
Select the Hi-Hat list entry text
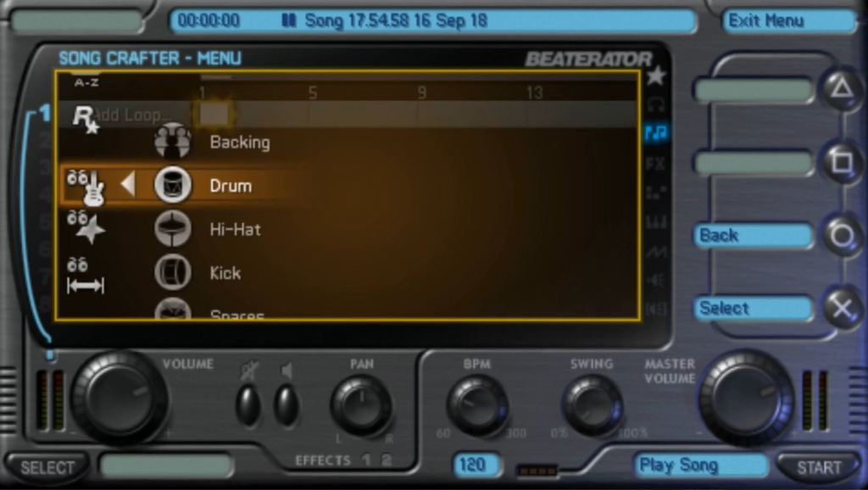point(236,229)
